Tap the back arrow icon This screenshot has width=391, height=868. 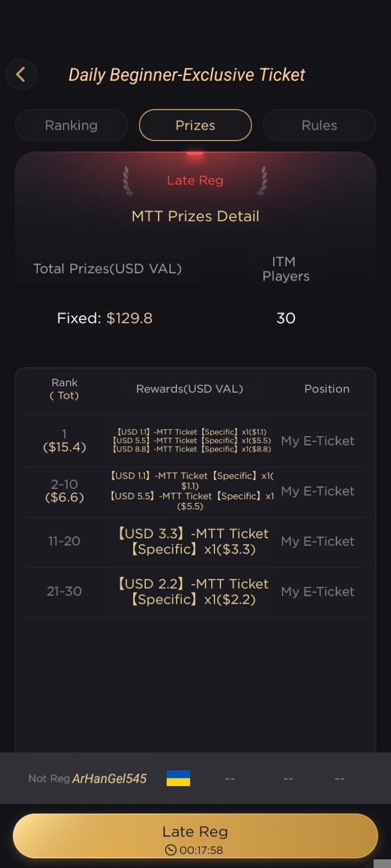pos(21,74)
